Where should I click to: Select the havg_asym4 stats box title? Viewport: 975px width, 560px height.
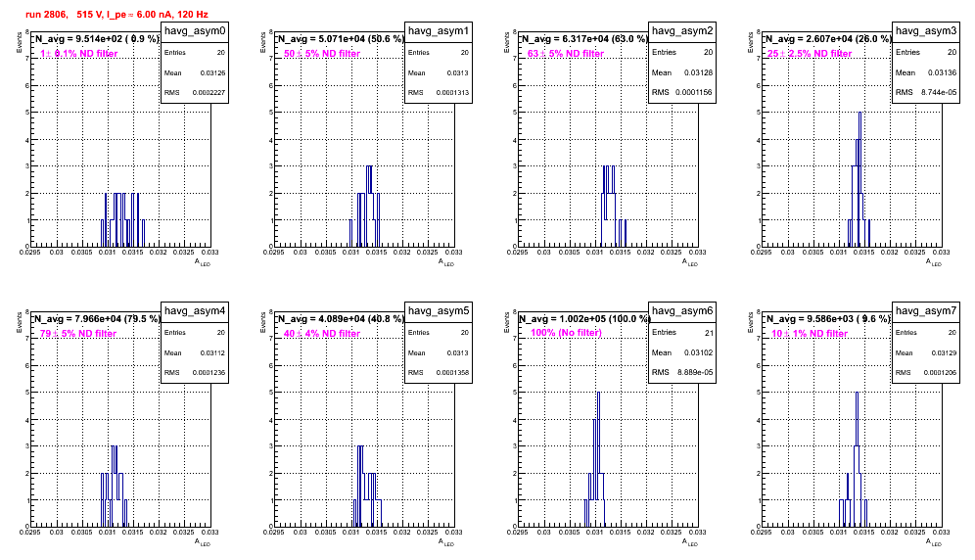(x=195, y=311)
